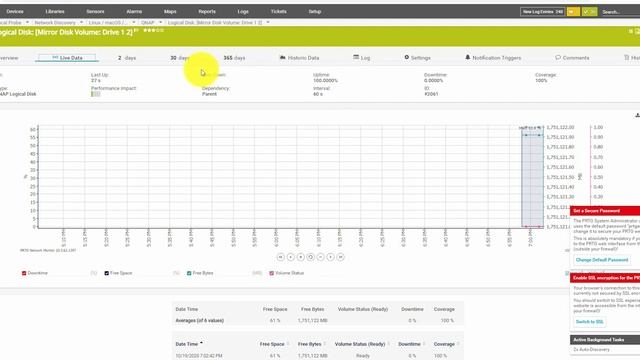This screenshot has height=360, width=640.
Task: Set the sensor priority star rating
Action: click(x=153, y=30)
